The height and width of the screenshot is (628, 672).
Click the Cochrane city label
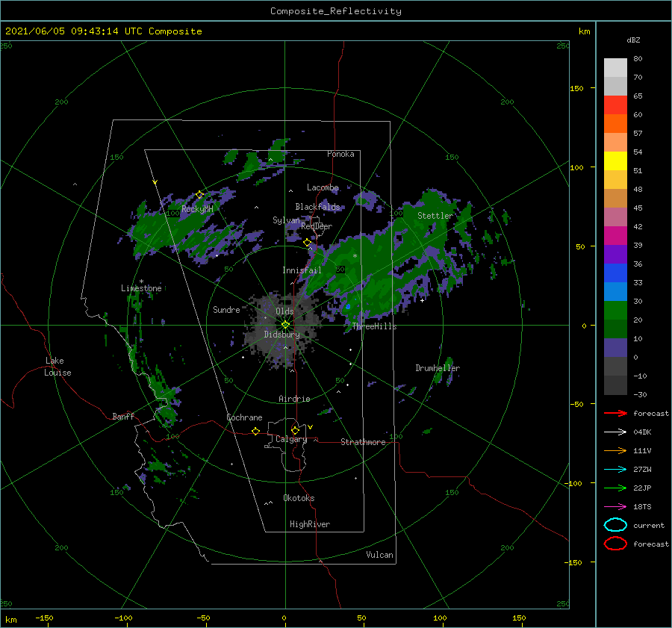[x=244, y=417]
